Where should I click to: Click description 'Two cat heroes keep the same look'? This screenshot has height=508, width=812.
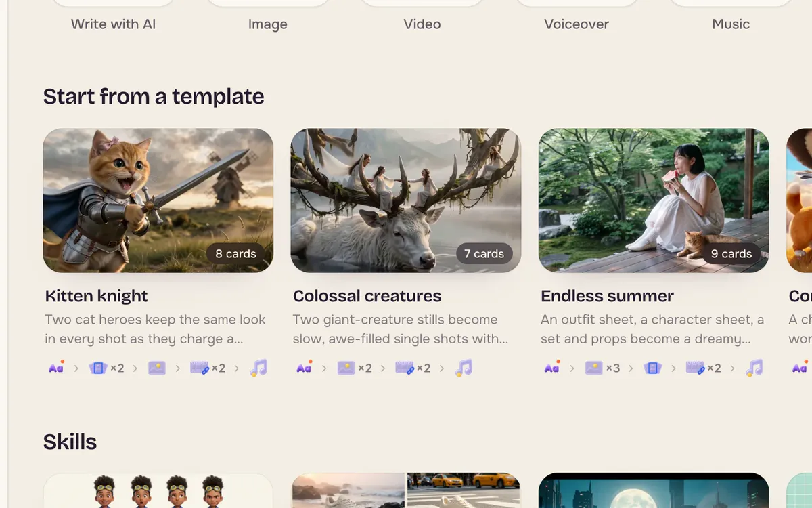(155, 320)
